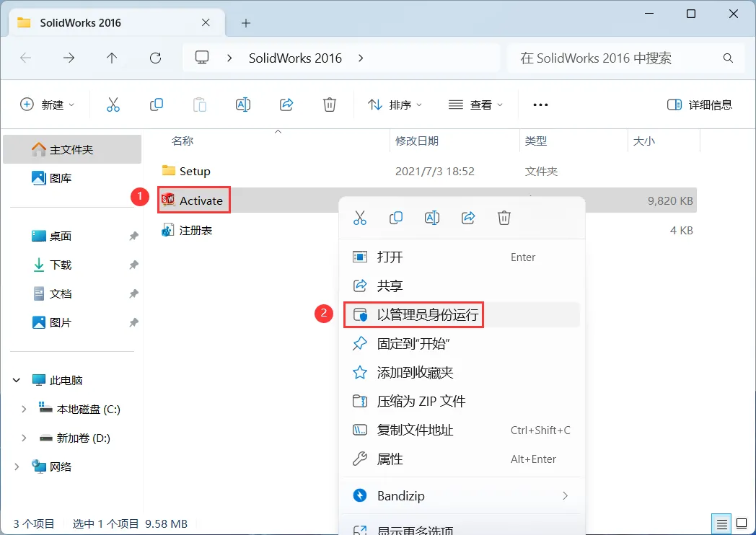Choose 压缩为 ZIP 文件
The height and width of the screenshot is (535, 756).
[460, 401]
